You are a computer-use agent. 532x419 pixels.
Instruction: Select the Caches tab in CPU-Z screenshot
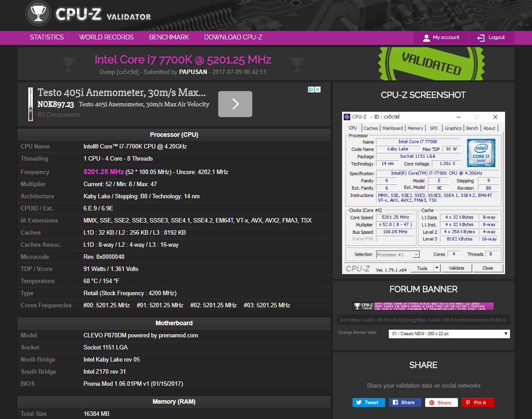pyautogui.click(x=370, y=128)
